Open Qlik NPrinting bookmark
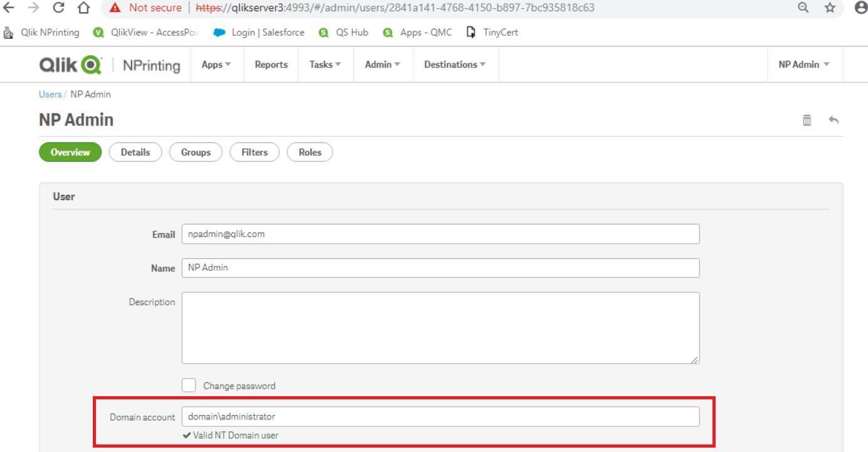 tap(41, 32)
